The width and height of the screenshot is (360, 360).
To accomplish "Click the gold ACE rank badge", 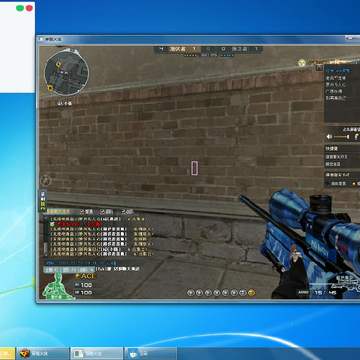I will 85,276.
